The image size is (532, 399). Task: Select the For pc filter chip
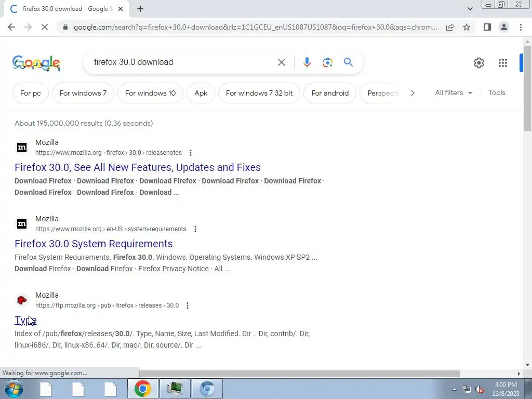coord(31,93)
